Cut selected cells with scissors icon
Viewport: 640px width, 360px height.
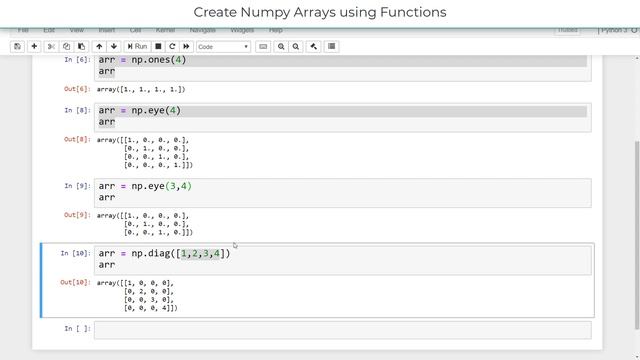coord(51,47)
